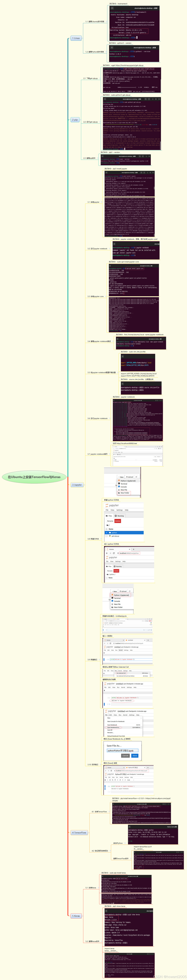Select the '1 Linux' mind map node

[76, 38]
